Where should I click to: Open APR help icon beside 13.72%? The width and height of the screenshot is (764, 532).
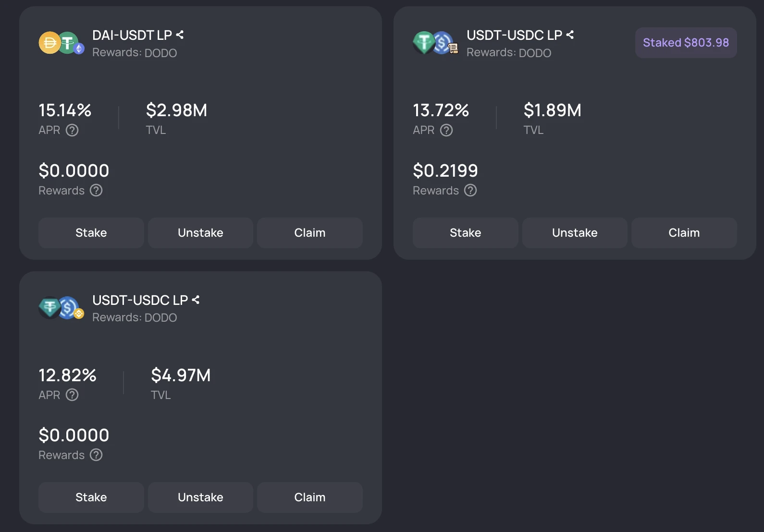[446, 130]
